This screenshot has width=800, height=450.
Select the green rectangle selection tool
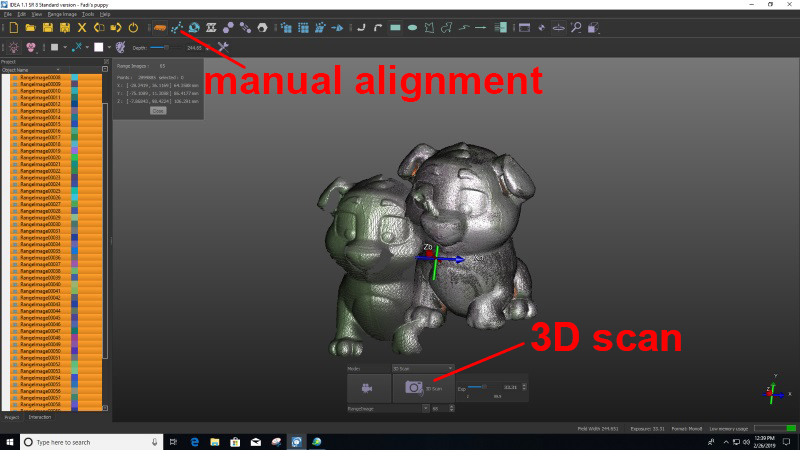click(395, 28)
